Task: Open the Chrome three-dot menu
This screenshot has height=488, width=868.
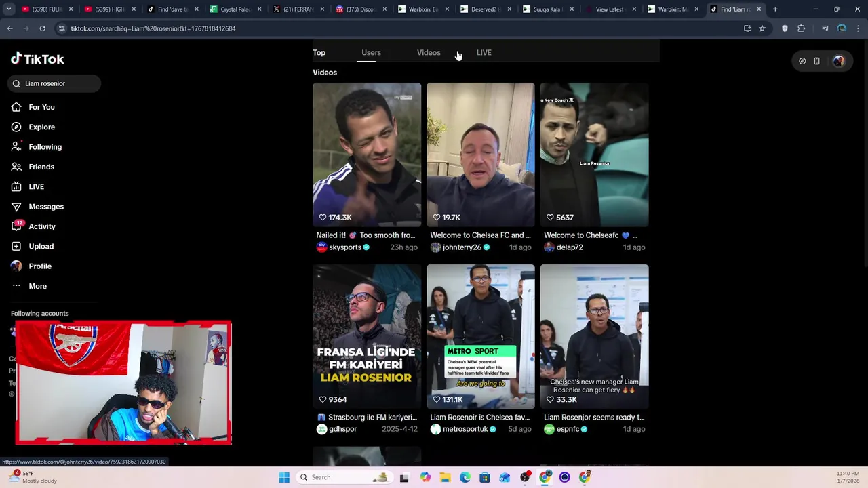Action: point(858,28)
